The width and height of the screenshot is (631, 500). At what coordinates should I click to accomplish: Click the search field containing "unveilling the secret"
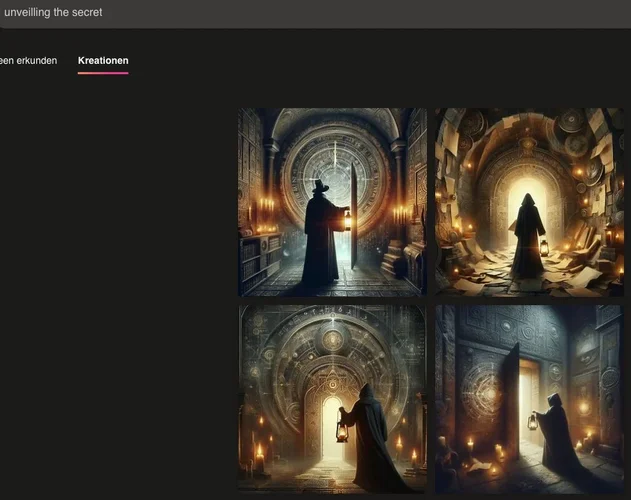click(x=300, y=13)
